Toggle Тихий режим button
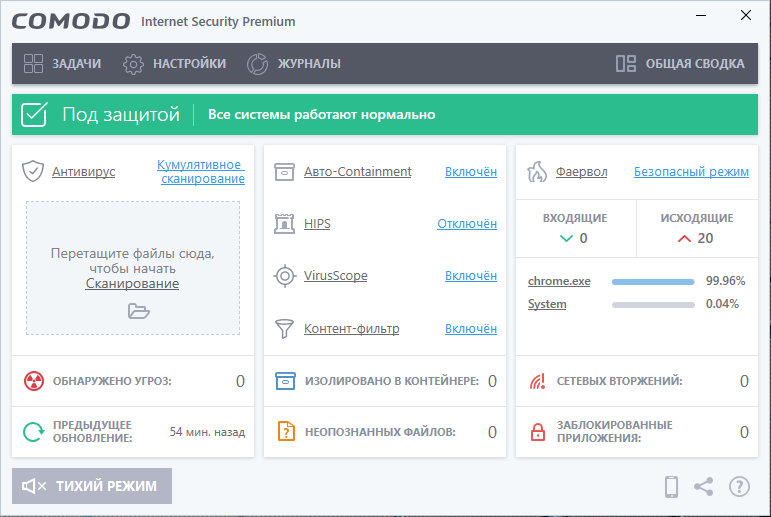Screen dimensions: 771x517 tap(92, 486)
